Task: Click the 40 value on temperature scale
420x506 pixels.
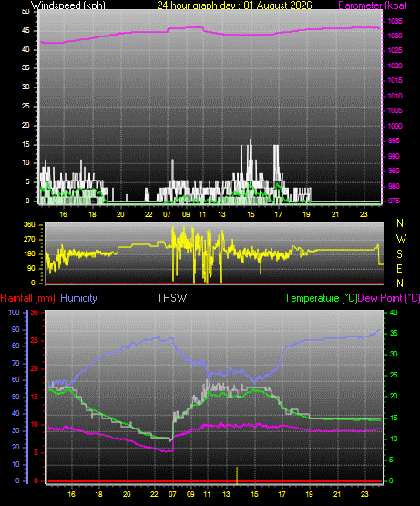Action: (x=394, y=312)
